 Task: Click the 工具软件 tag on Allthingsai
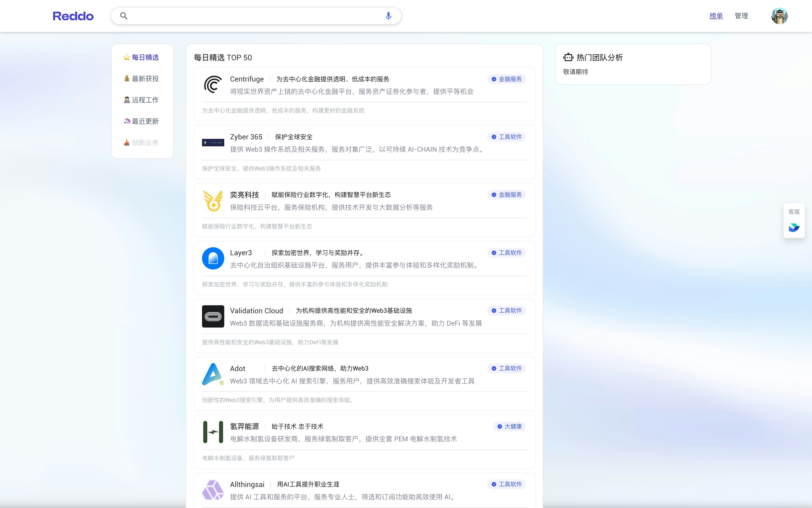point(507,485)
